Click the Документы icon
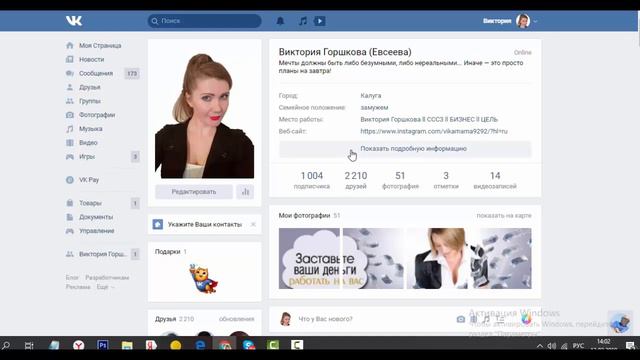Screen dimensions: 640x360 (70, 217)
